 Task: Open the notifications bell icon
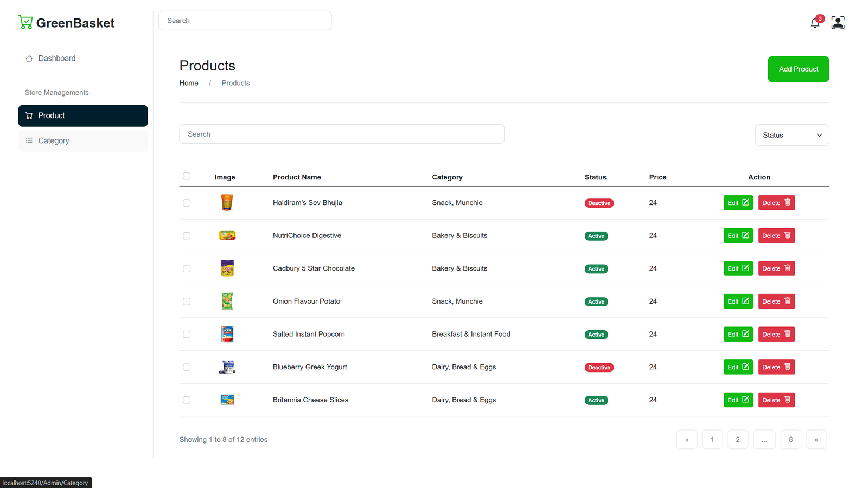(x=815, y=23)
